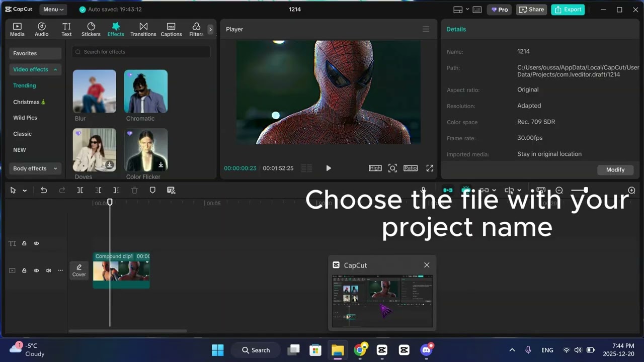This screenshot has width=644, height=362.
Task: Click the Modify button in Details
Action: [615, 170]
